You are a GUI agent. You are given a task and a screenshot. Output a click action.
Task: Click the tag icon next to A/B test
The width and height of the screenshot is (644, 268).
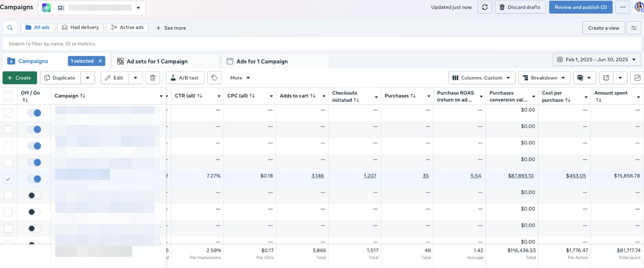coord(214,78)
